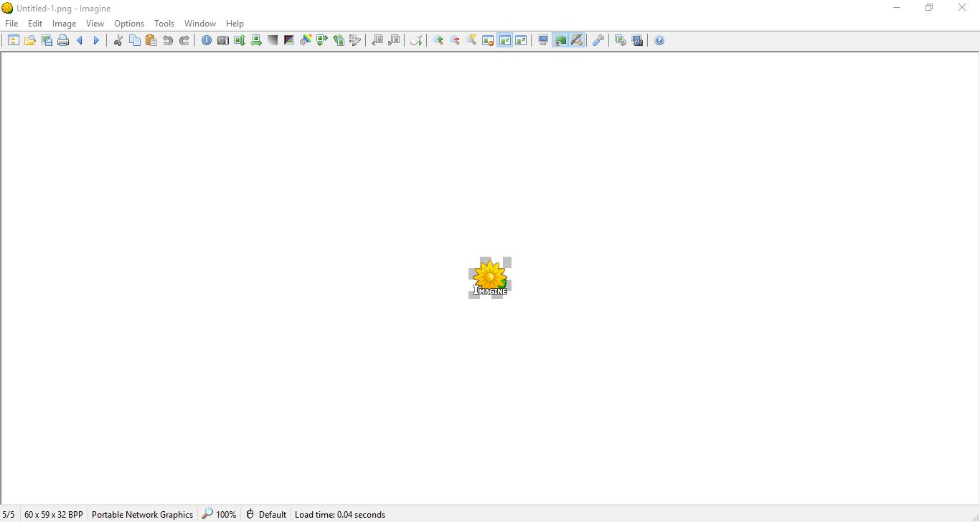The height and width of the screenshot is (522, 980).
Task: Click the 100% zoom status bar entry
Action: click(x=220, y=515)
